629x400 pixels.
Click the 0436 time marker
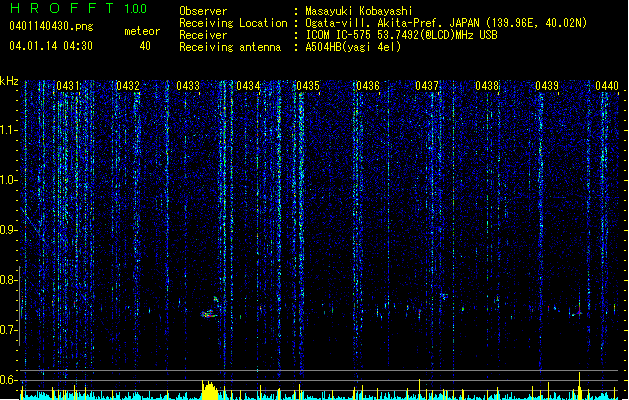coord(367,86)
